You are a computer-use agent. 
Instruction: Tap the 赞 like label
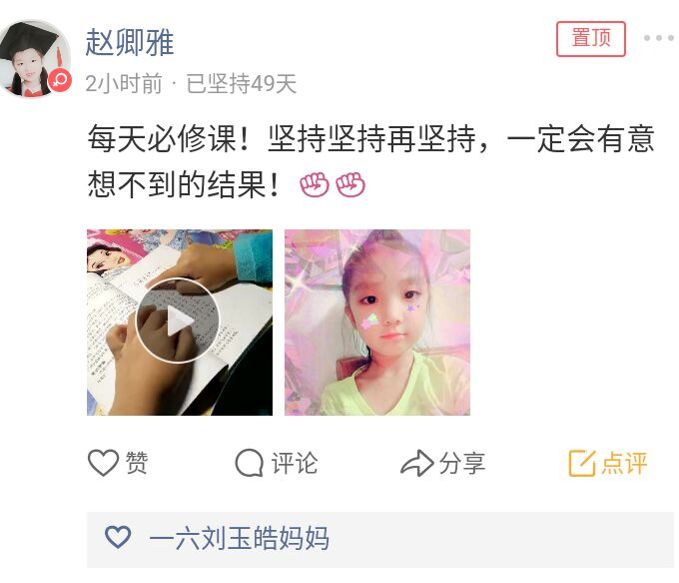[x=137, y=463]
